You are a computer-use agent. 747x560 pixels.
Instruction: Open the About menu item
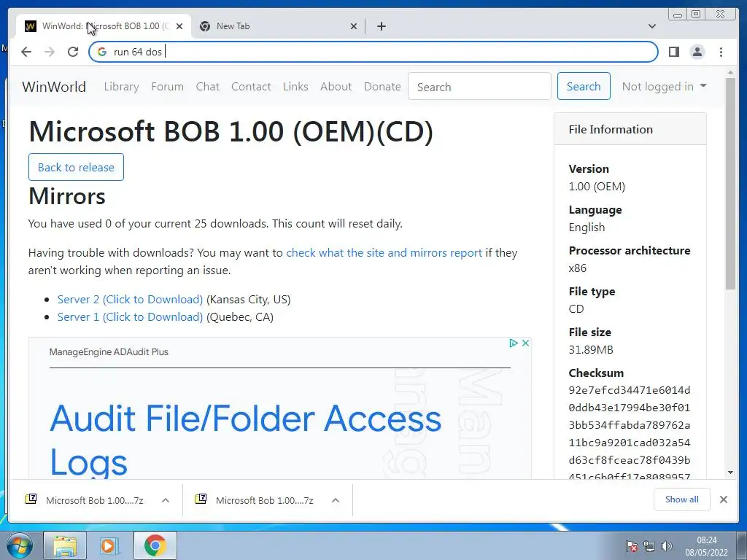(x=336, y=87)
